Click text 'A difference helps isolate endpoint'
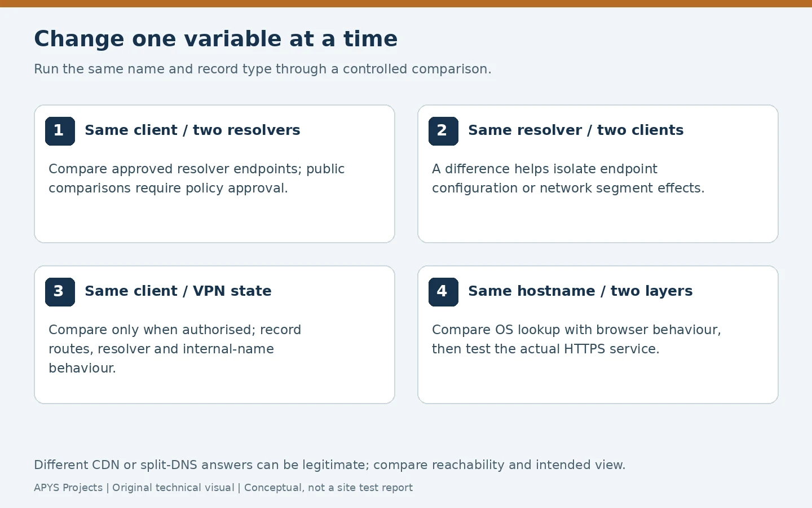812x508 pixels. pos(545,169)
